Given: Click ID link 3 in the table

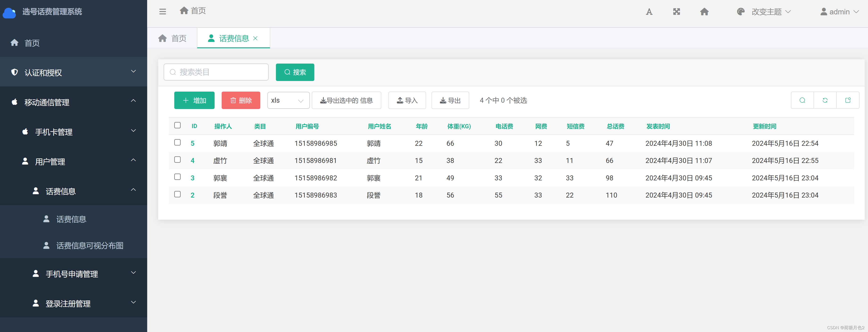Looking at the screenshot, I should (x=192, y=178).
